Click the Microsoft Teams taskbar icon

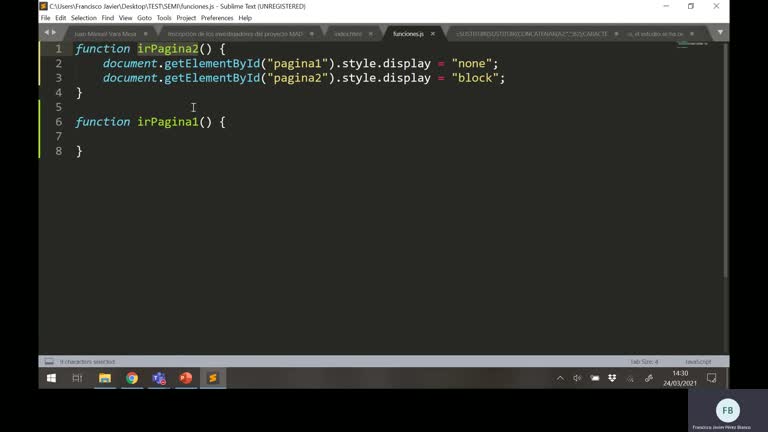point(159,378)
